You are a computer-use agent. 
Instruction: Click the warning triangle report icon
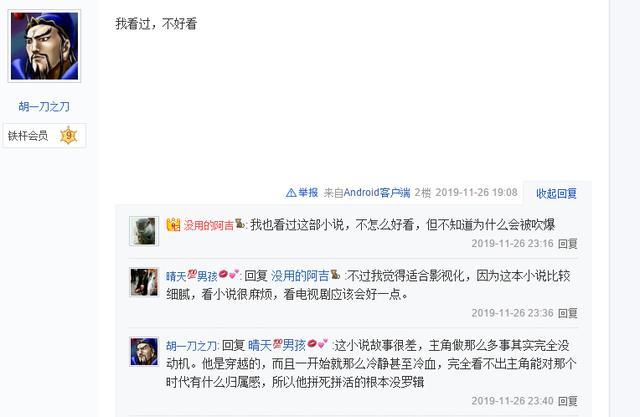[x=291, y=193]
